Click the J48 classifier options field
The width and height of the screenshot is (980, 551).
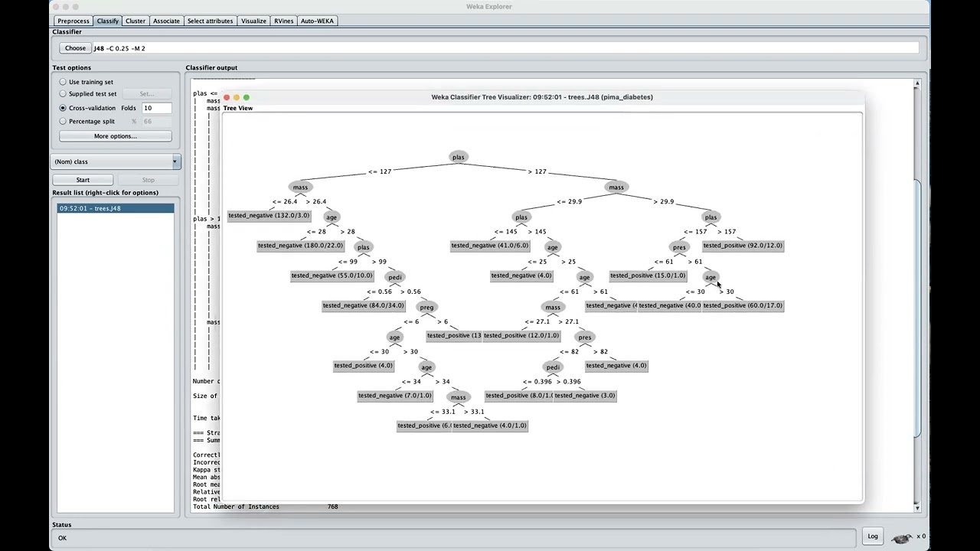pos(505,48)
